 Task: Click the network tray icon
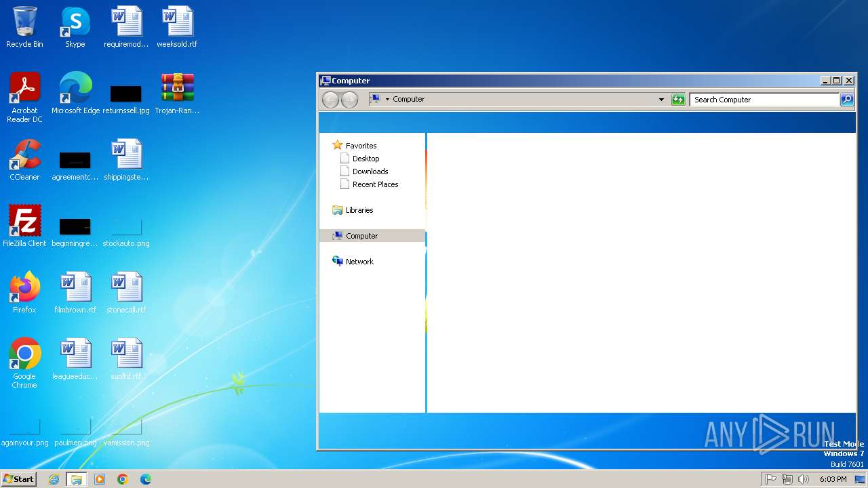(x=787, y=479)
